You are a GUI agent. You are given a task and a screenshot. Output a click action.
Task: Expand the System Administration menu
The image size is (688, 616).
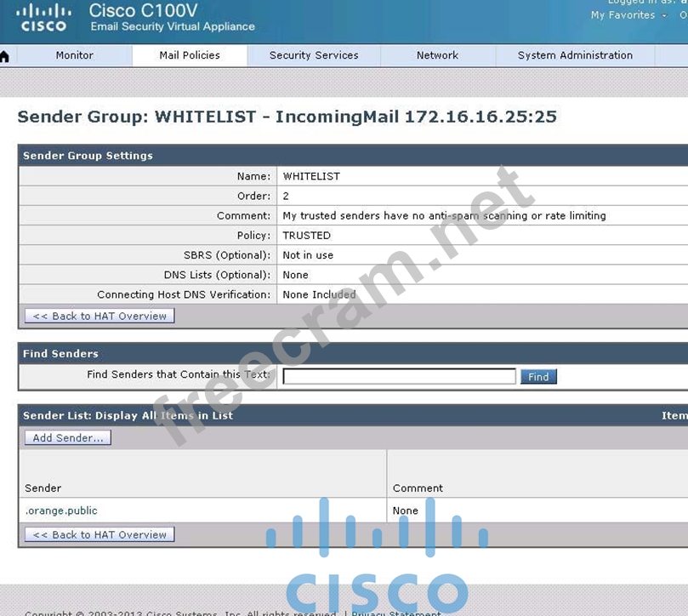pyautogui.click(x=575, y=55)
